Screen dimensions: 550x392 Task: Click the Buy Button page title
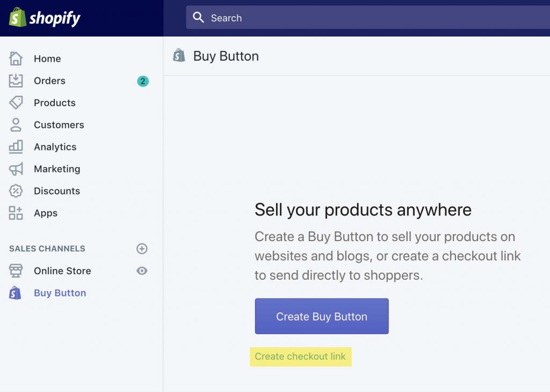226,56
